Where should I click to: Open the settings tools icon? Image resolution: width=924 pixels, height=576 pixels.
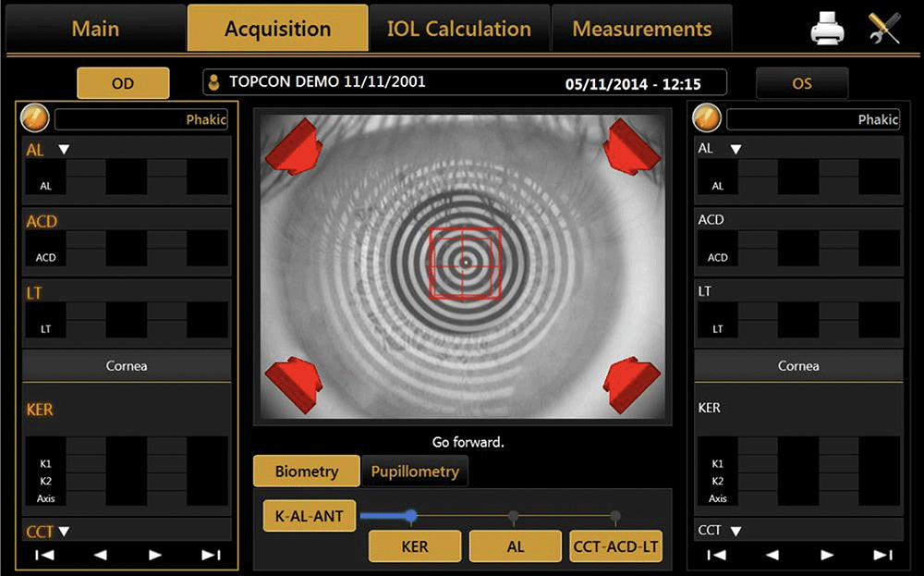(883, 30)
